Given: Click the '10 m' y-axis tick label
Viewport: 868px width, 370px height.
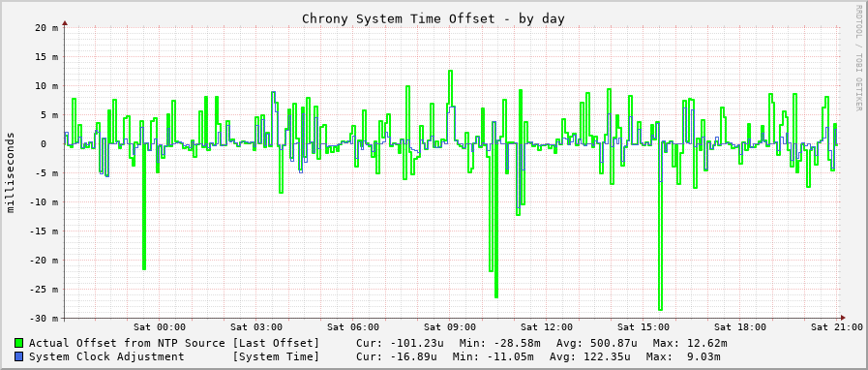Looking at the screenshot, I should click(x=46, y=86).
